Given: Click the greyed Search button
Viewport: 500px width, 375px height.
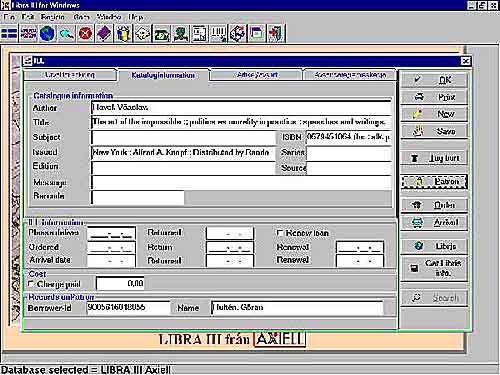Looking at the screenshot, I should pos(434,297).
